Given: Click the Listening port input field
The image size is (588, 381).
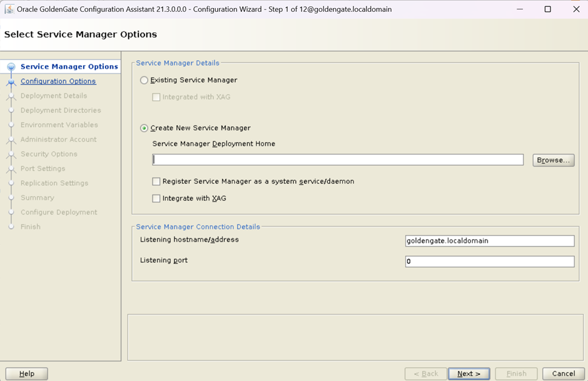Looking at the screenshot, I should coord(489,262).
